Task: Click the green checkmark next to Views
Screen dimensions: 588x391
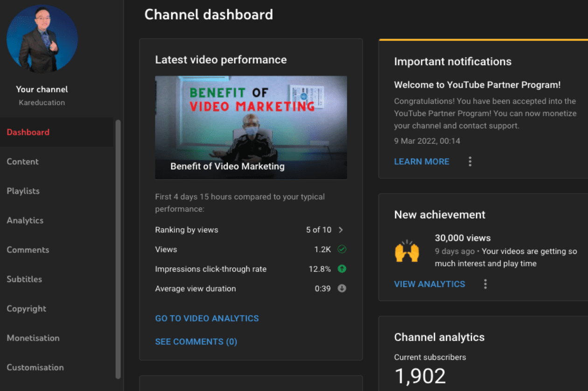Action: 342,249
